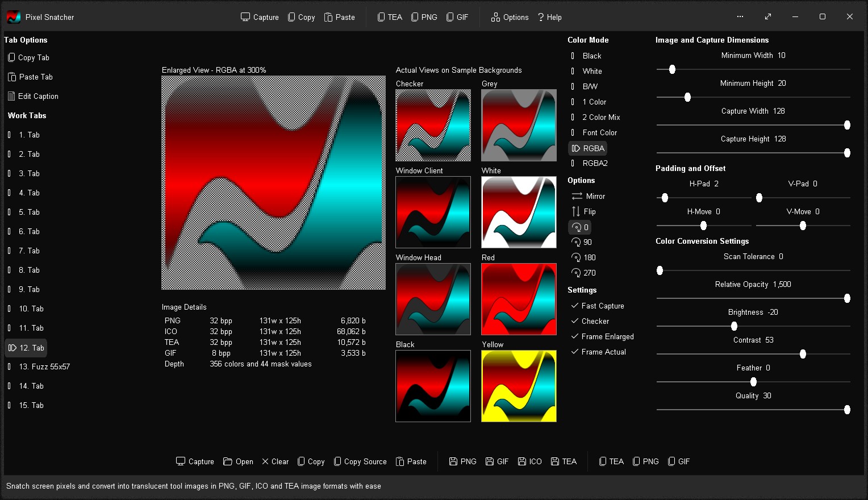Click the Yellow background sample thumbnail
Image resolution: width=868 pixels, height=500 pixels.
(x=519, y=386)
